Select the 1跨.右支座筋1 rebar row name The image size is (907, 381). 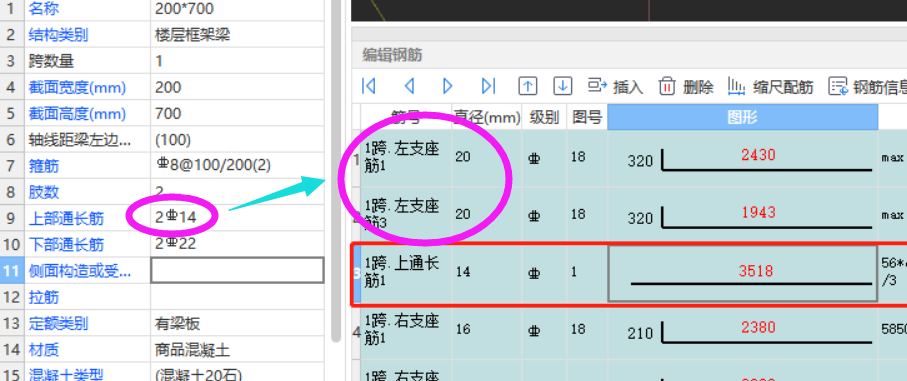coord(402,328)
